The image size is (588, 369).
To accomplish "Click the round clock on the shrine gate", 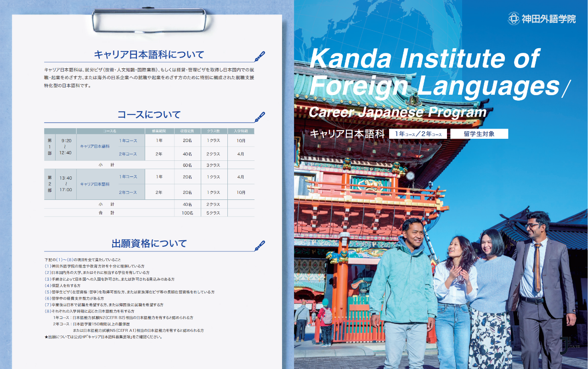I will coord(410,176).
